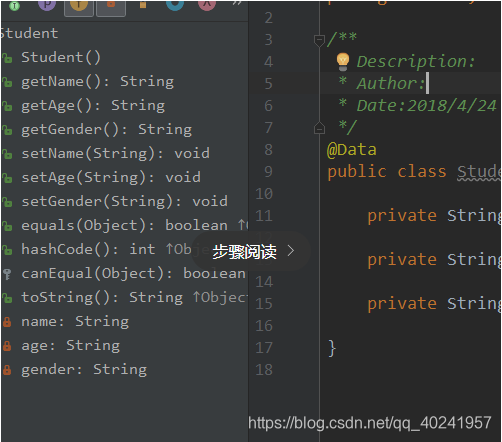Click the yellow lightbulb intention icon
Screen dimensions: 502x442
343,62
